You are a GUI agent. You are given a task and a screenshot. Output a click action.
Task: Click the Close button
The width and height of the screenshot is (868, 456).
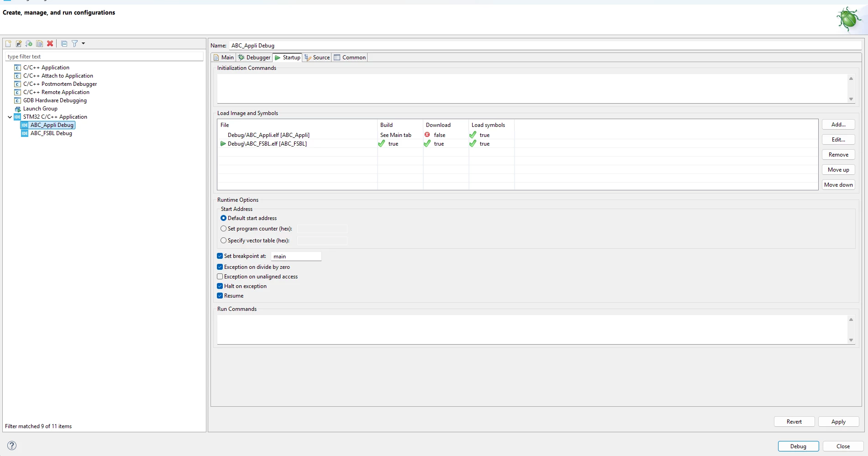click(843, 446)
